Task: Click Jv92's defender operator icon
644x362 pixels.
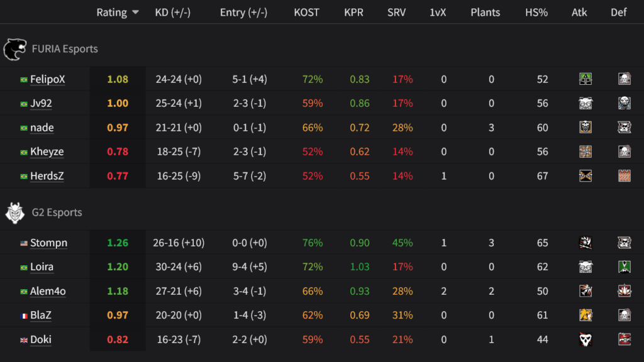Action: coord(625,102)
